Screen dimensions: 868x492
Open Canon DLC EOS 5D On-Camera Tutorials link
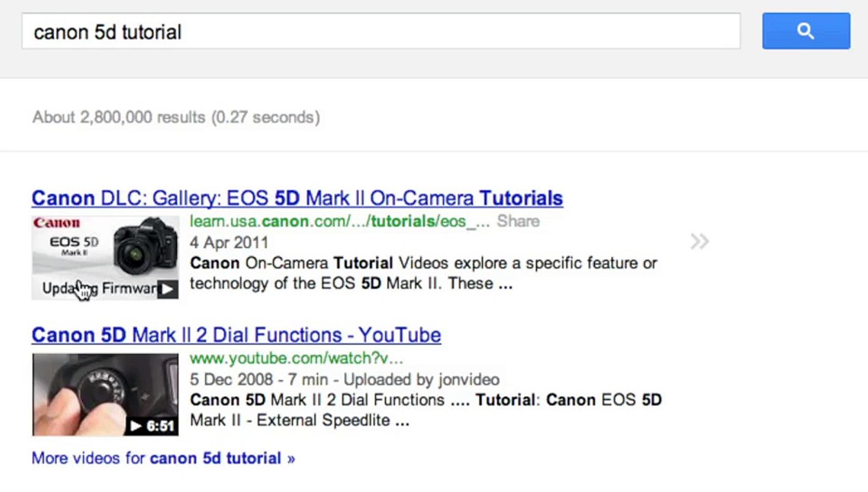pos(297,198)
